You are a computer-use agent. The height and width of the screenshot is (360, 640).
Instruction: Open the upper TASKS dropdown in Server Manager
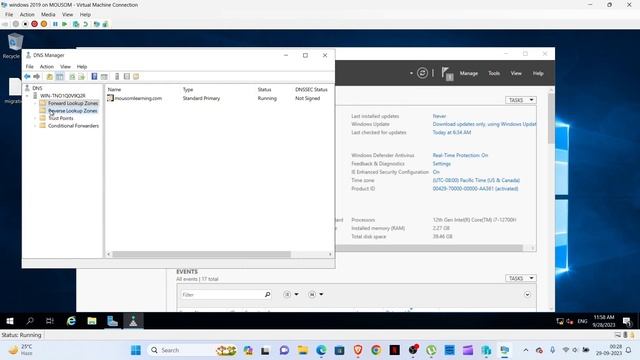(x=521, y=100)
